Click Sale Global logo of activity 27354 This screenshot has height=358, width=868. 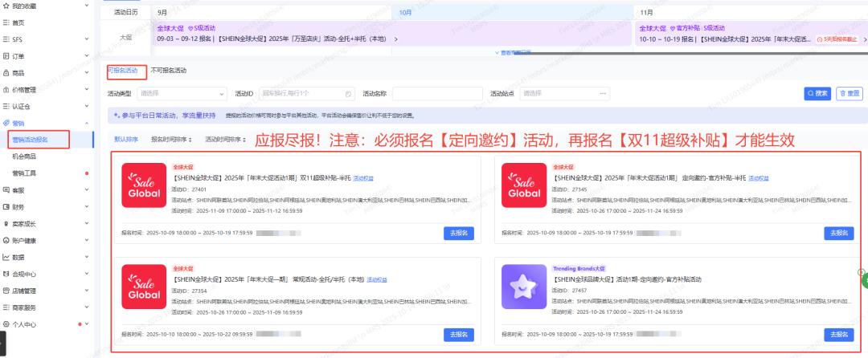click(144, 287)
